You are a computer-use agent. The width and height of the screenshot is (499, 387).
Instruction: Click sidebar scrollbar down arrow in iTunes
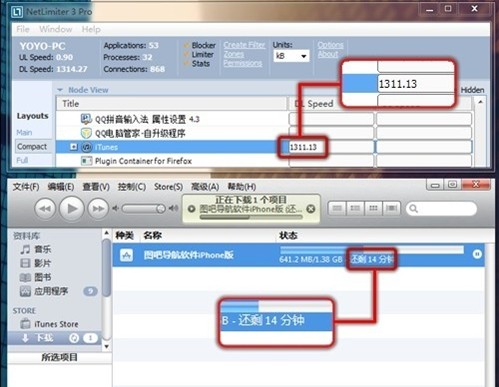[106, 347]
